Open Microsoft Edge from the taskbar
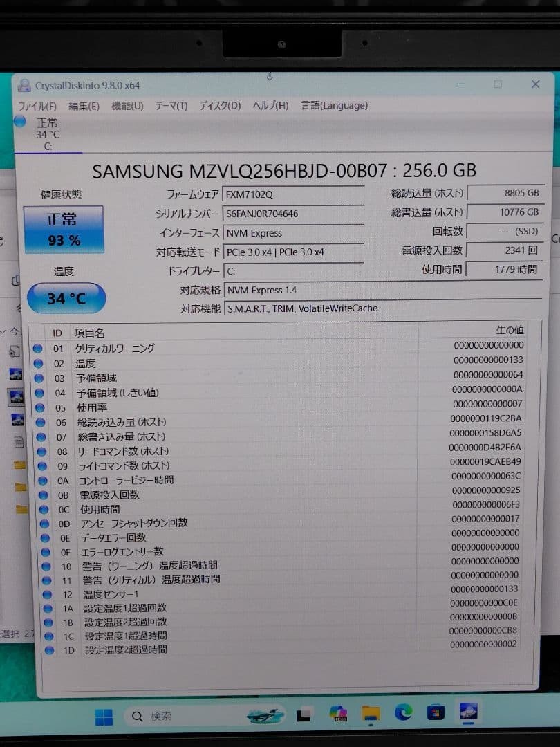The height and width of the screenshot is (747, 560). click(x=403, y=712)
